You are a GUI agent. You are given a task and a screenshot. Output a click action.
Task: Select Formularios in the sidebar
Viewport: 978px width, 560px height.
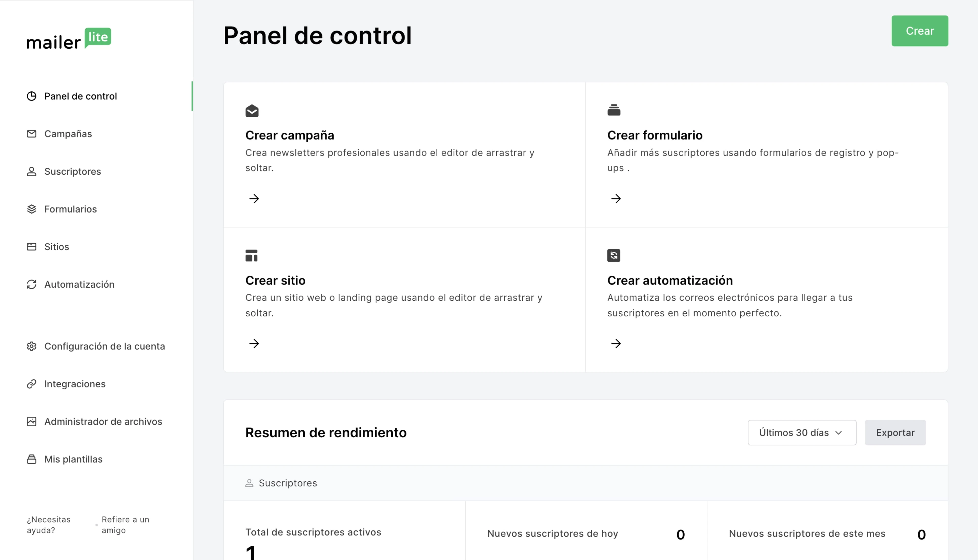click(x=70, y=209)
